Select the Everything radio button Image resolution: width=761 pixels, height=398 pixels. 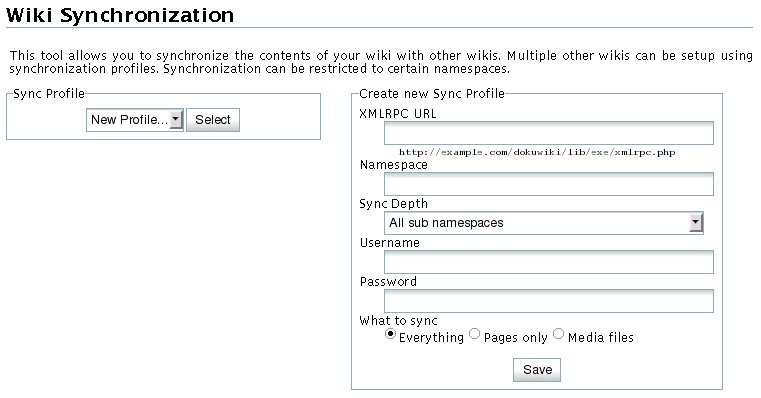pos(390,334)
